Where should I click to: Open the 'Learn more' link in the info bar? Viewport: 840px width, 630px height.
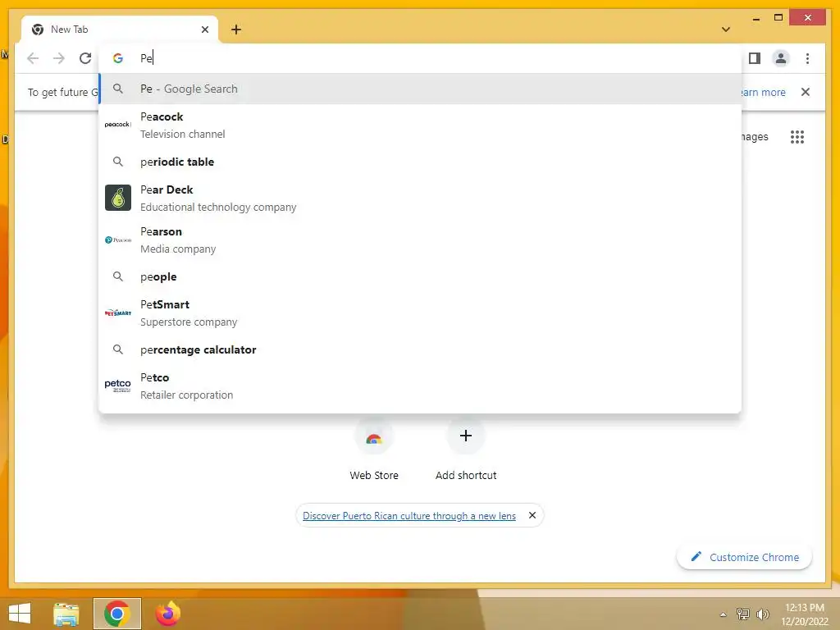point(764,92)
